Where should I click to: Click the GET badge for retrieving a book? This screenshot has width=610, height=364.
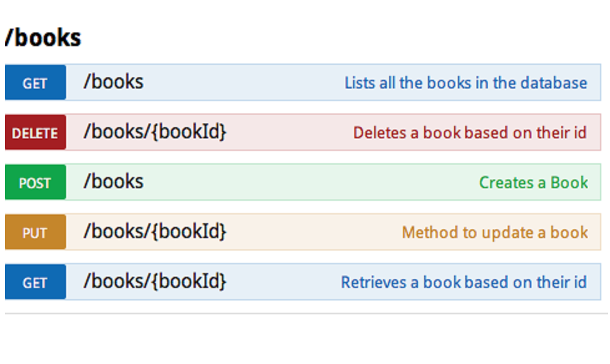35,282
